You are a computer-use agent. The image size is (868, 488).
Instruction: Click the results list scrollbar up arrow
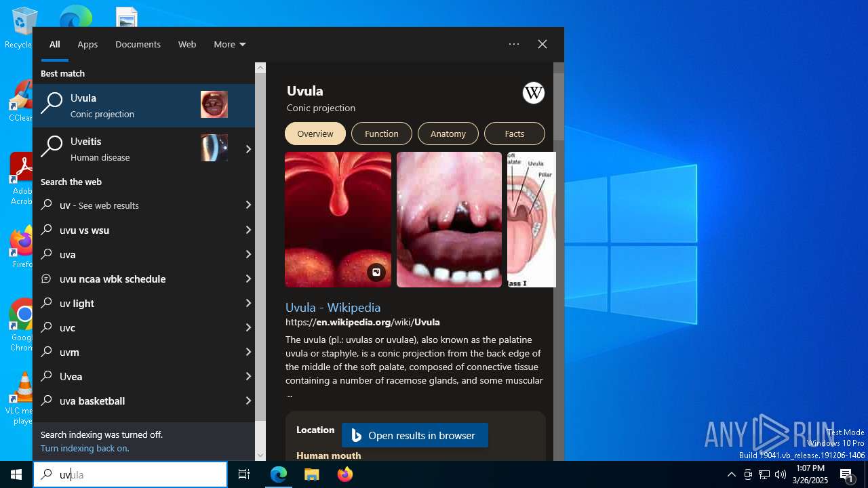260,68
